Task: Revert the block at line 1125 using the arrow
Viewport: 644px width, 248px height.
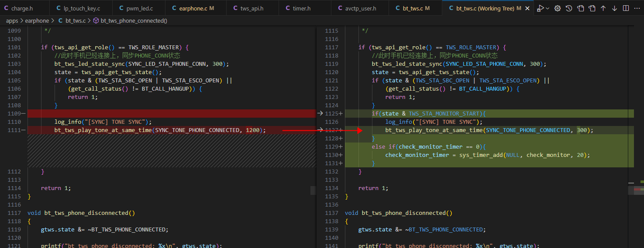Action: (x=320, y=113)
